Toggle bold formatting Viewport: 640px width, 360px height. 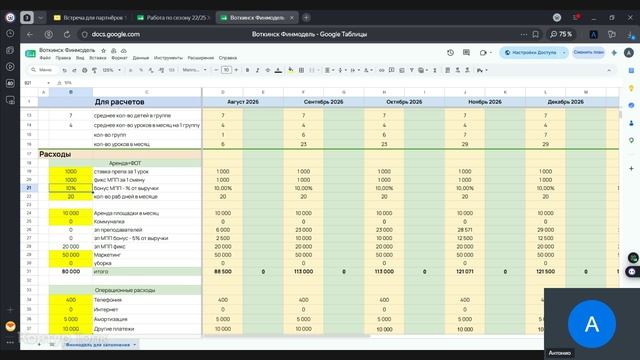point(247,70)
